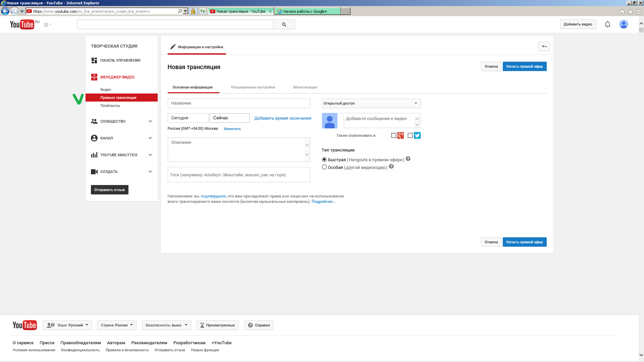Click the help icon next to Быстрая
Viewport: 644px width, 362px height.
[x=408, y=159]
